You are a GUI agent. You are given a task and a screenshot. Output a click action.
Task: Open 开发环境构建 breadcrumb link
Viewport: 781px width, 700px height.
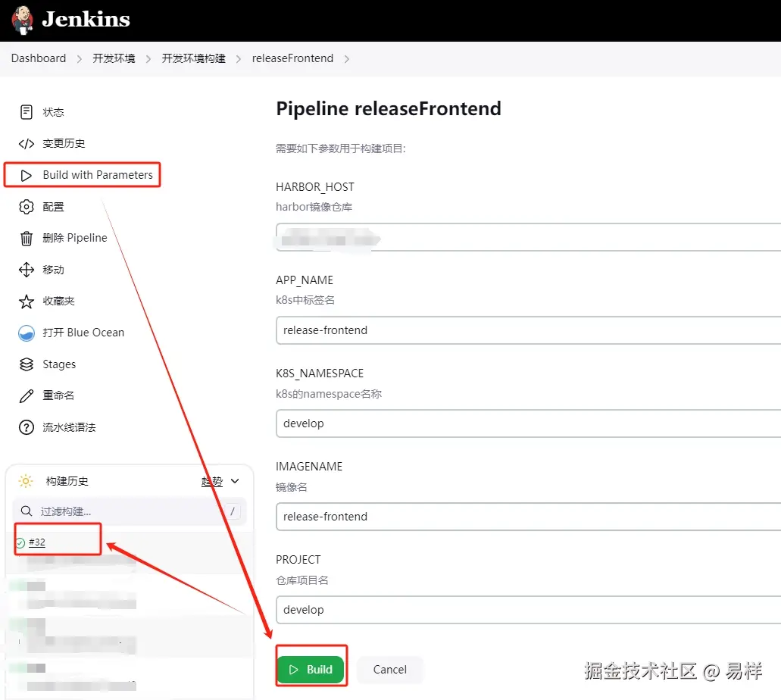tap(193, 58)
